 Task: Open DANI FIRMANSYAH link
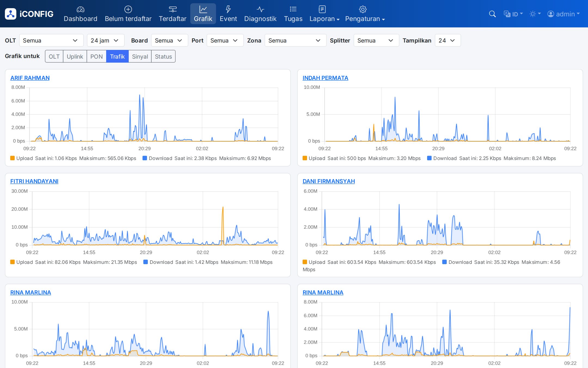(329, 181)
